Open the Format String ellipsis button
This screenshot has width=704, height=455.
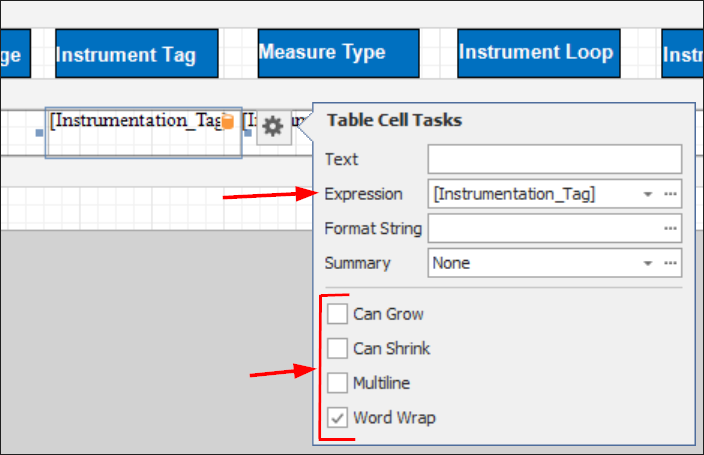pos(671,229)
